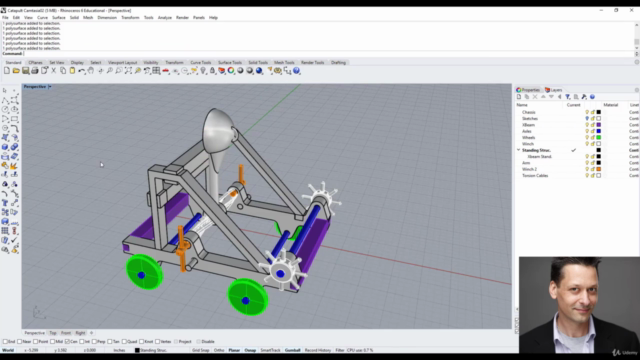Switch to the Right viewport tab
Image resolution: width=640 pixels, height=360 pixels.
(80, 333)
